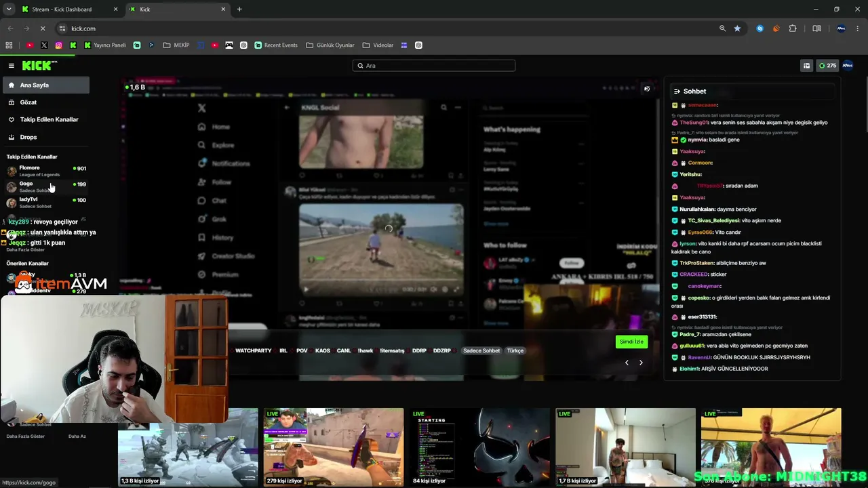Select the Kick browser tab
The height and width of the screenshot is (488, 868).
point(178,9)
